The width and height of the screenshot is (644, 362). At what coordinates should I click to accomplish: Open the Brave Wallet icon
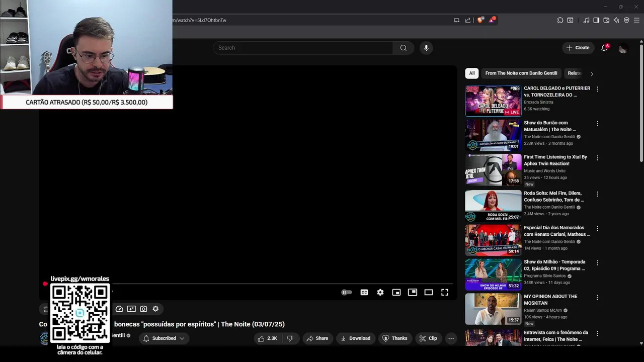[x=606, y=20]
